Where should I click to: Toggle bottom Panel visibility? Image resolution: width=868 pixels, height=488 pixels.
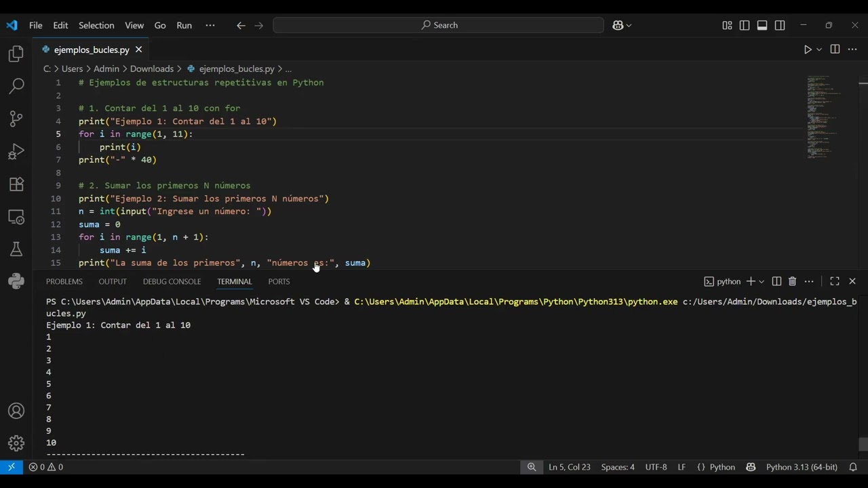point(762,25)
